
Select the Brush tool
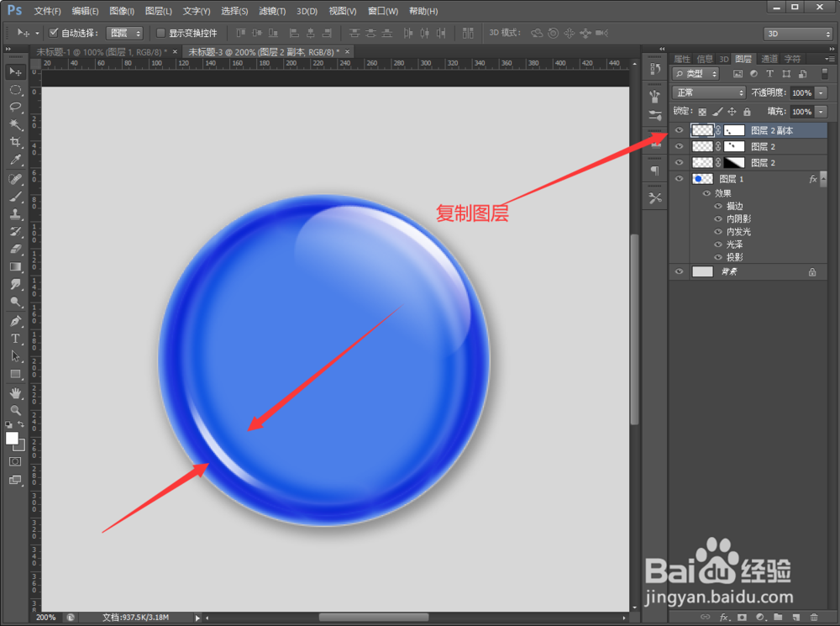(x=15, y=197)
